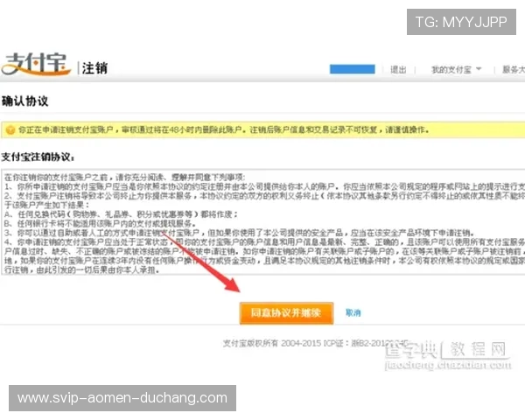Expand the 我的支付宝 dropdown arrow

click(479, 69)
